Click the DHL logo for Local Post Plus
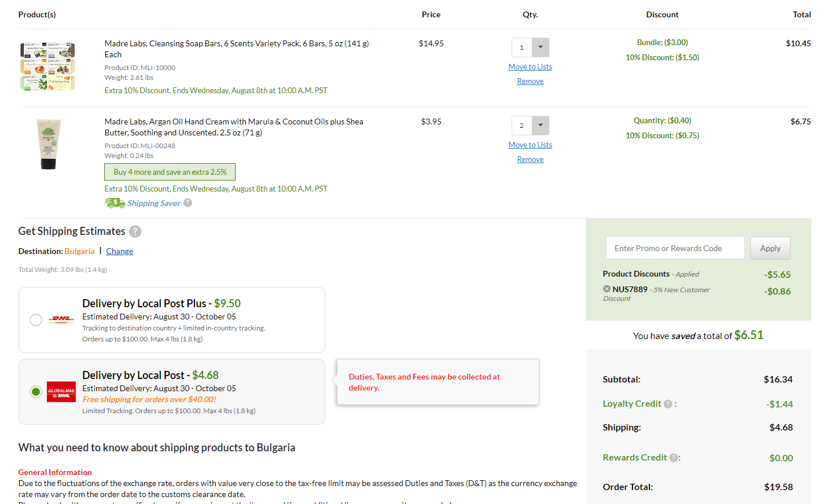This screenshot has height=504, width=834. pyautogui.click(x=61, y=319)
